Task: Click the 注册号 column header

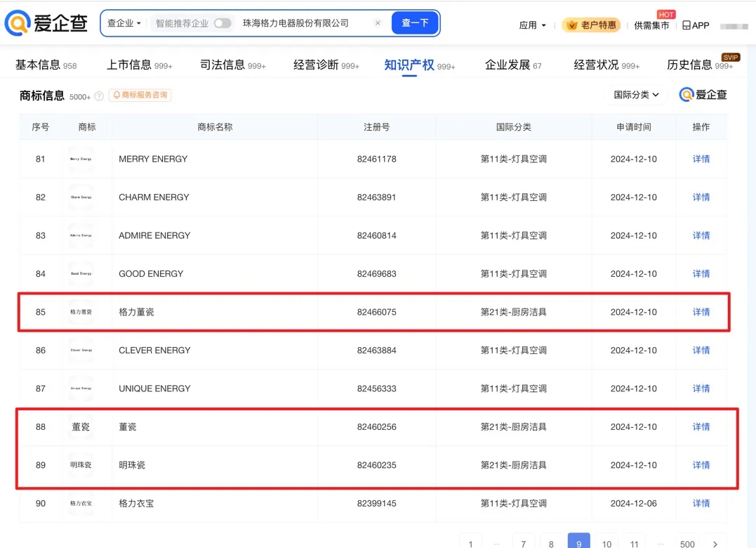Action: pyautogui.click(x=376, y=127)
